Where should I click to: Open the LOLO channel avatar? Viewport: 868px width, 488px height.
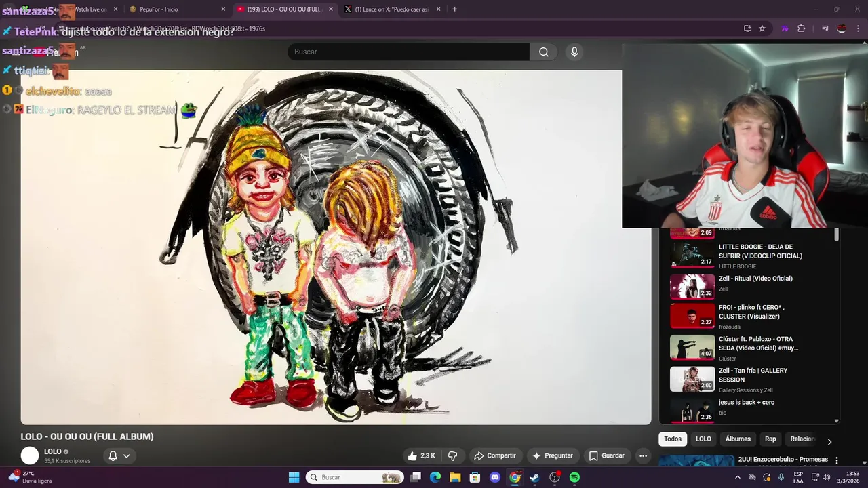pyautogui.click(x=30, y=455)
